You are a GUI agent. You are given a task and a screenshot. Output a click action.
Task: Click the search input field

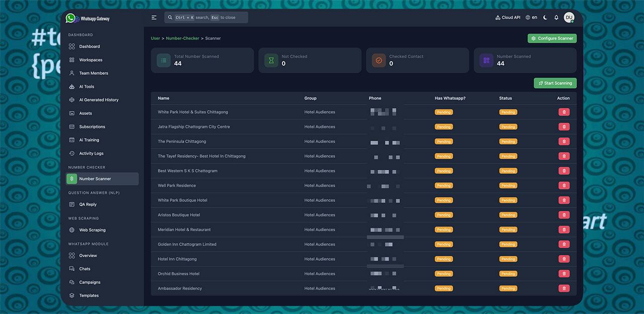click(206, 18)
